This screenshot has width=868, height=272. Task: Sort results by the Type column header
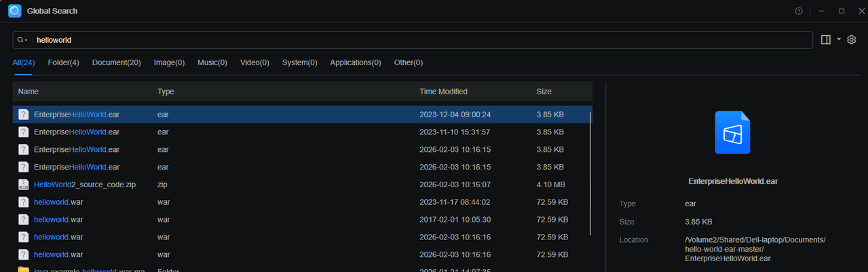166,92
